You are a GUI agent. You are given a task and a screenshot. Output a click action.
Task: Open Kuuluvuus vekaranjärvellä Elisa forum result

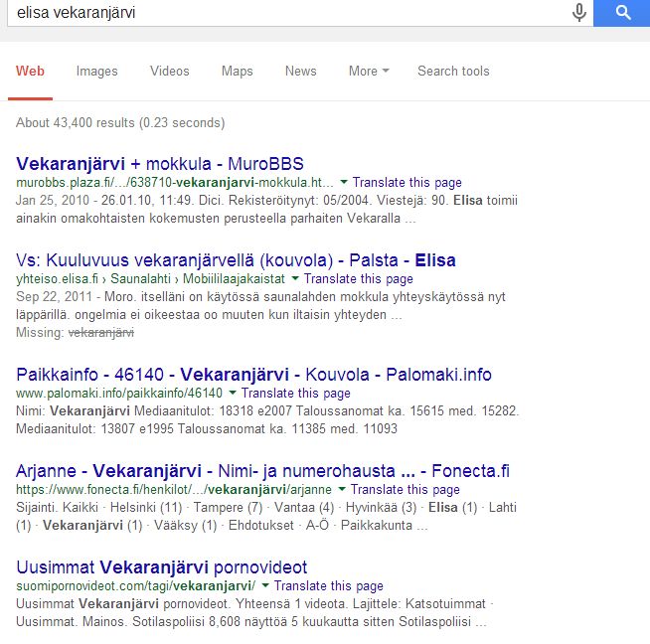click(236, 260)
